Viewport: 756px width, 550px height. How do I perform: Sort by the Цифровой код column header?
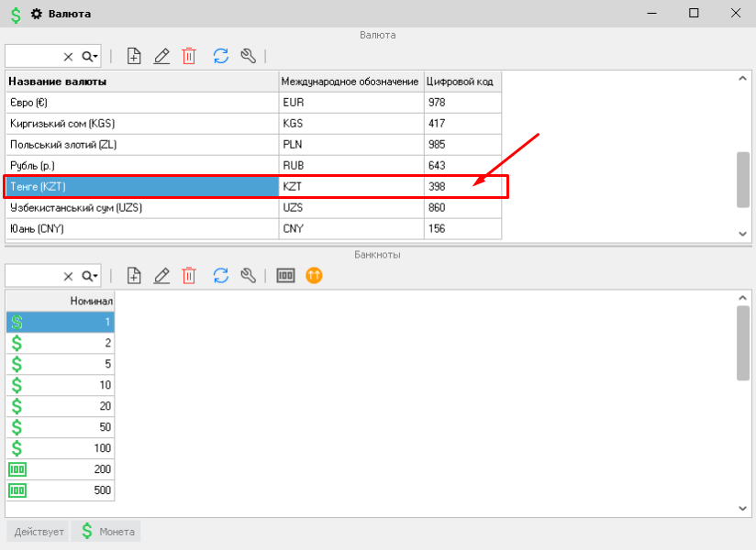pyautogui.click(x=462, y=82)
